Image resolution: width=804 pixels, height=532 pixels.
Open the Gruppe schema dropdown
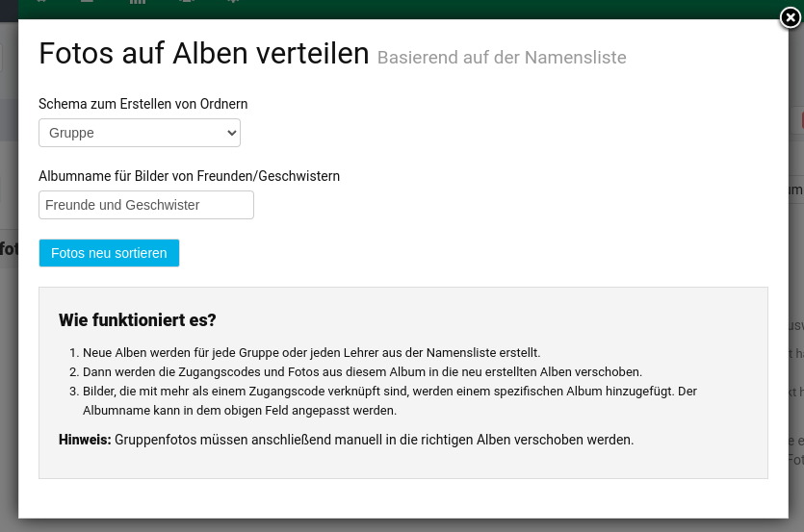[140, 133]
